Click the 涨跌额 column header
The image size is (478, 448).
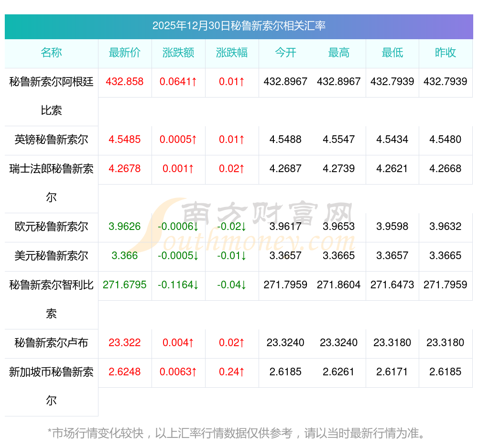coord(178,53)
